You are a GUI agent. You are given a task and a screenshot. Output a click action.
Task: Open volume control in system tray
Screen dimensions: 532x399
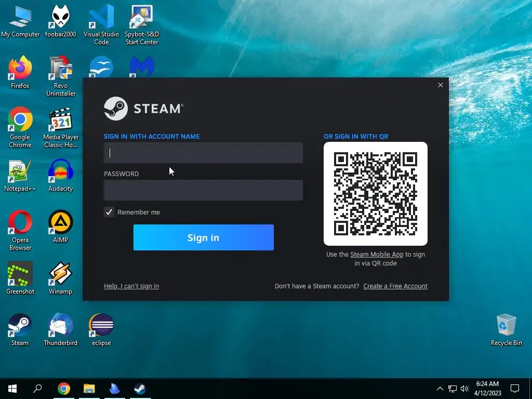pyautogui.click(x=464, y=389)
